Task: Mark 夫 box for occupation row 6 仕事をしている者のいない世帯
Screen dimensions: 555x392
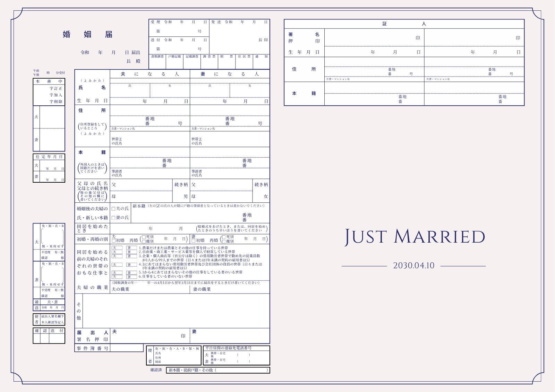Action: (117, 277)
